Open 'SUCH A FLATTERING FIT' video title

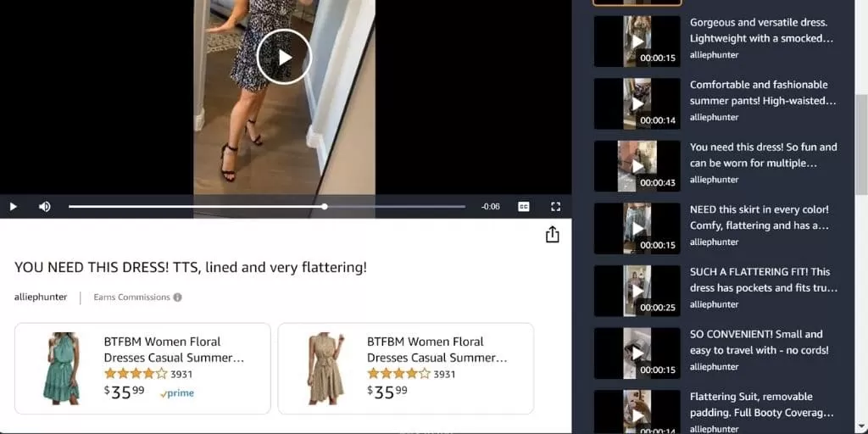click(x=760, y=280)
